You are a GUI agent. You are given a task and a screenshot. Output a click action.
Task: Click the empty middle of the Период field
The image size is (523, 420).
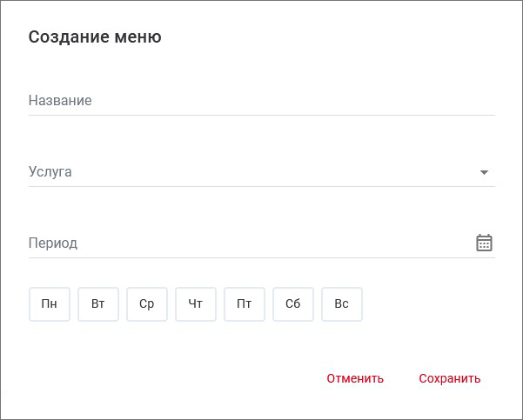[x=261, y=243]
